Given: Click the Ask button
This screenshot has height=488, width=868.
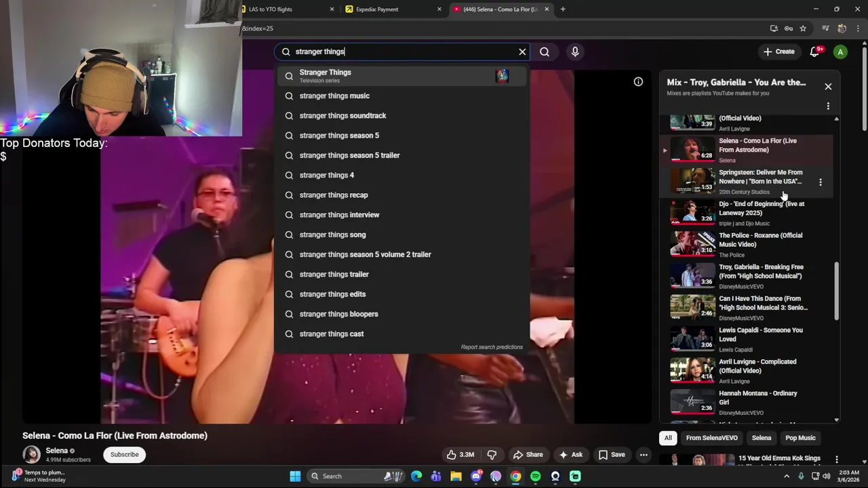Looking at the screenshot, I should [x=570, y=455].
